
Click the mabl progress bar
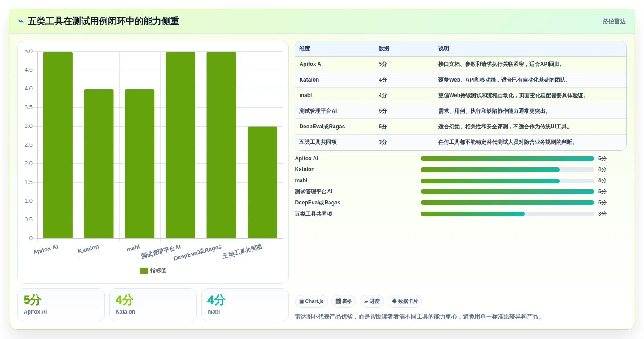point(508,181)
